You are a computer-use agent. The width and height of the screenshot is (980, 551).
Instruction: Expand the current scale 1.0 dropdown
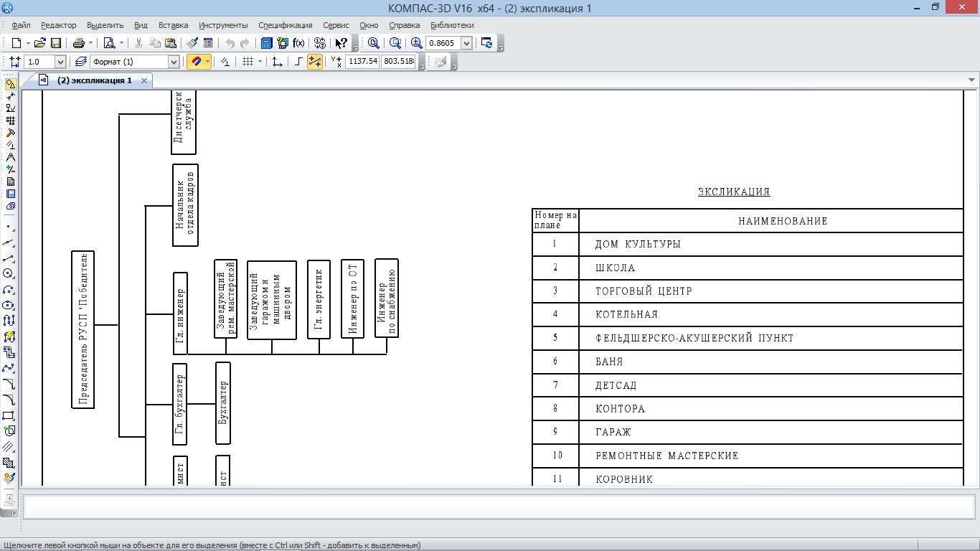click(60, 62)
